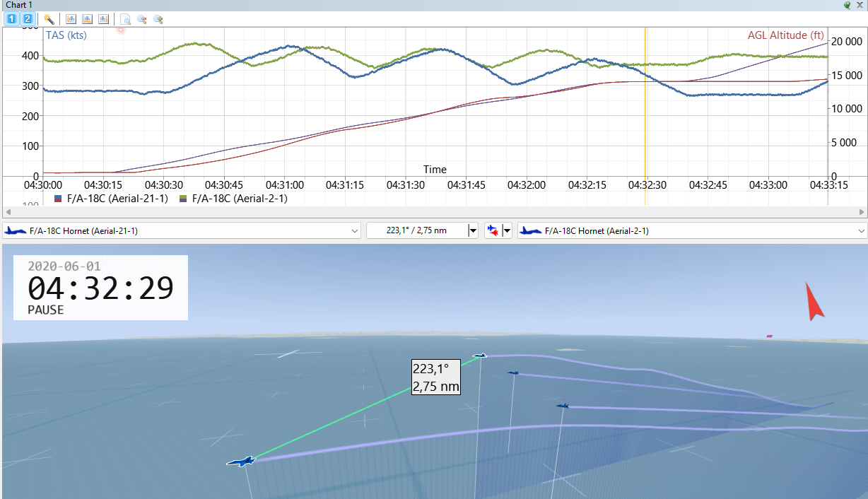The image size is (868, 499).
Task: Click the blue and red aircraft relation icon
Action: [x=493, y=230]
